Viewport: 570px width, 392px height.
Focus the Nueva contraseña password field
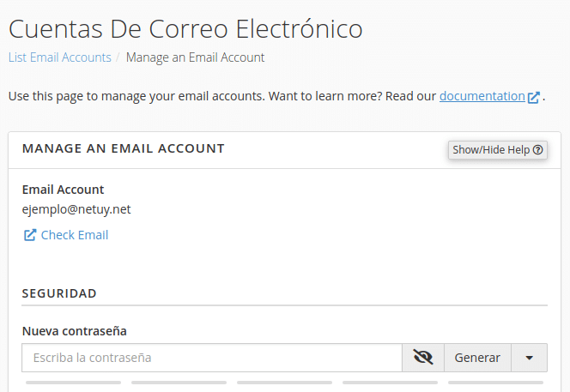tap(212, 358)
